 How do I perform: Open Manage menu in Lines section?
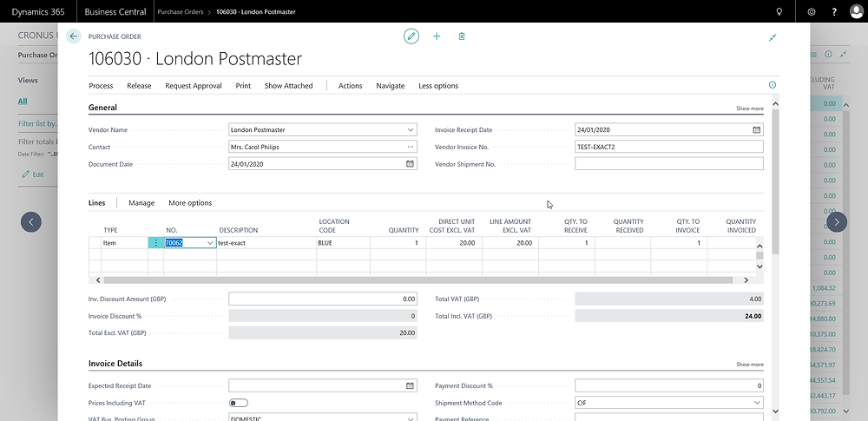pos(141,203)
